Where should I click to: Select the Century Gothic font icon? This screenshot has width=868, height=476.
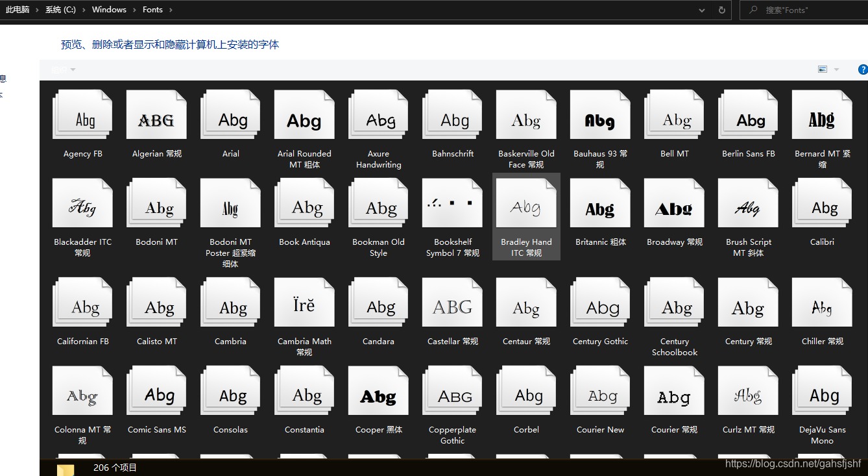[x=600, y=303]
